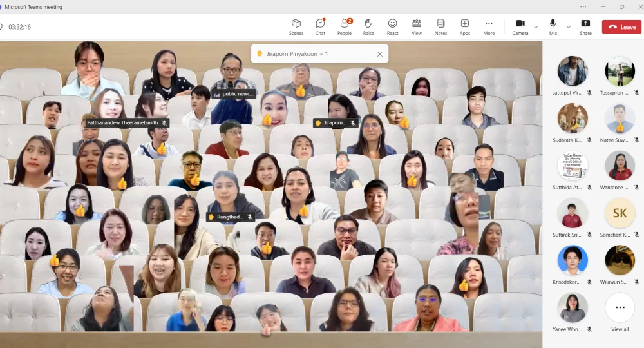Select Sutthida At participant thumbnail
This screenshot has height=348, width=644.
573,166
